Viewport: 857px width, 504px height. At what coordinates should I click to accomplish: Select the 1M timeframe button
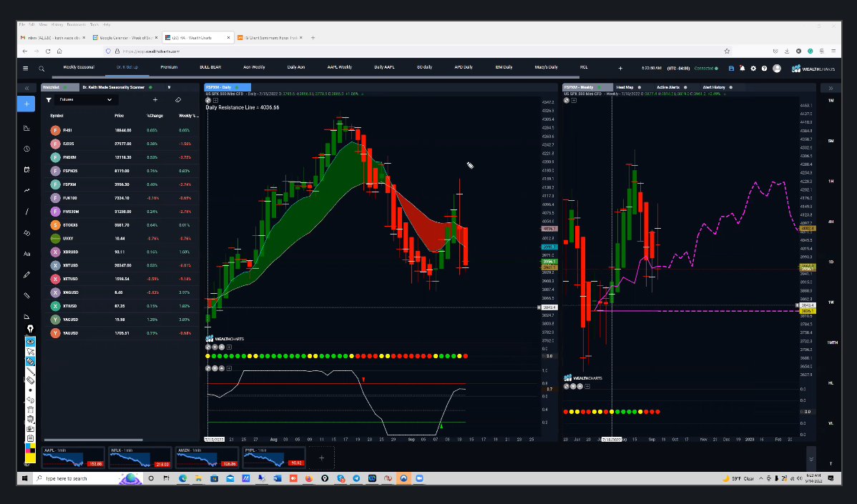(831, 101)
